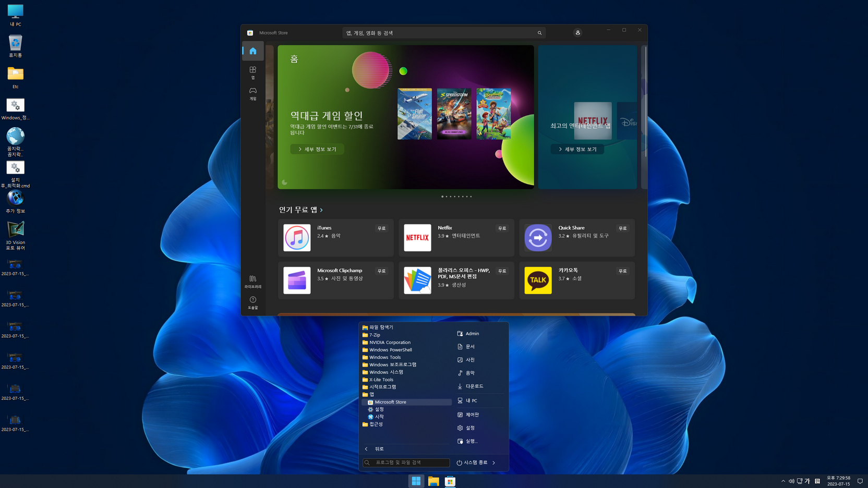Open File Explorer from the taskbar

[x=433, y=481]
